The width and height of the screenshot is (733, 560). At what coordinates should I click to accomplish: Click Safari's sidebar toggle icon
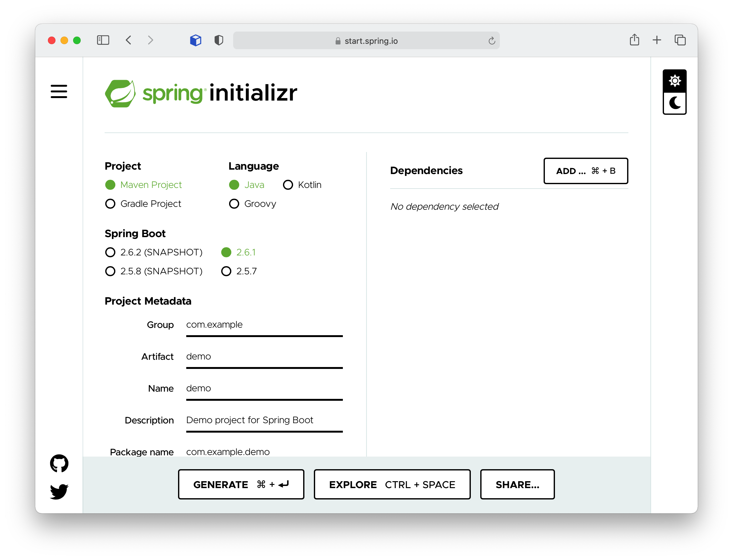[103, 40]
